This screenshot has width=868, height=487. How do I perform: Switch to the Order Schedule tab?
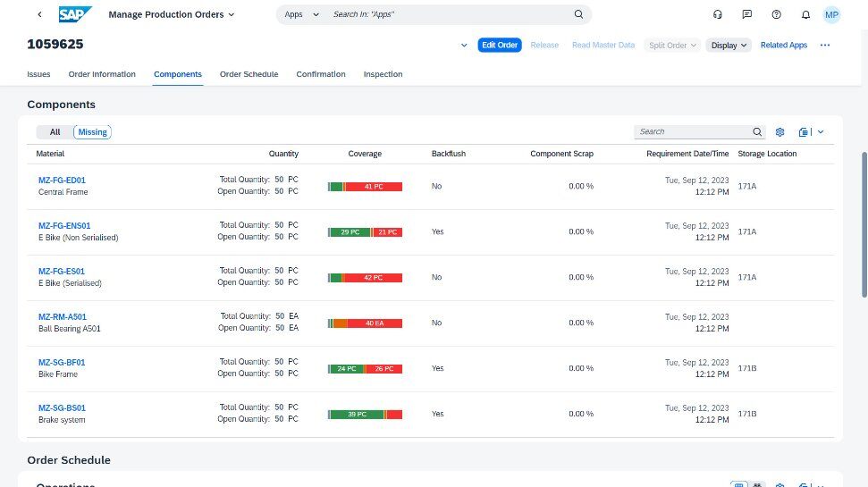pos(249,74)
